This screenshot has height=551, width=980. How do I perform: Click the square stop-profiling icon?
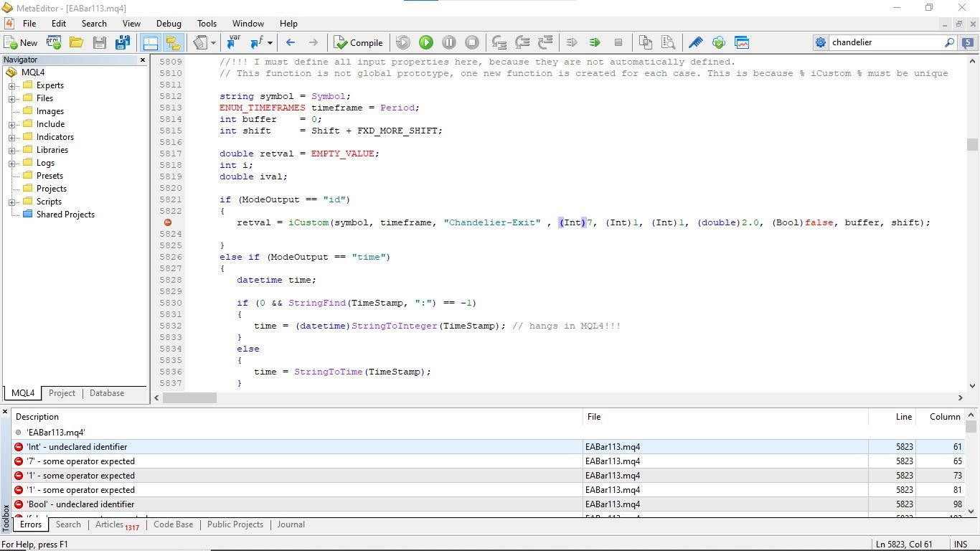tap(618, 42)
